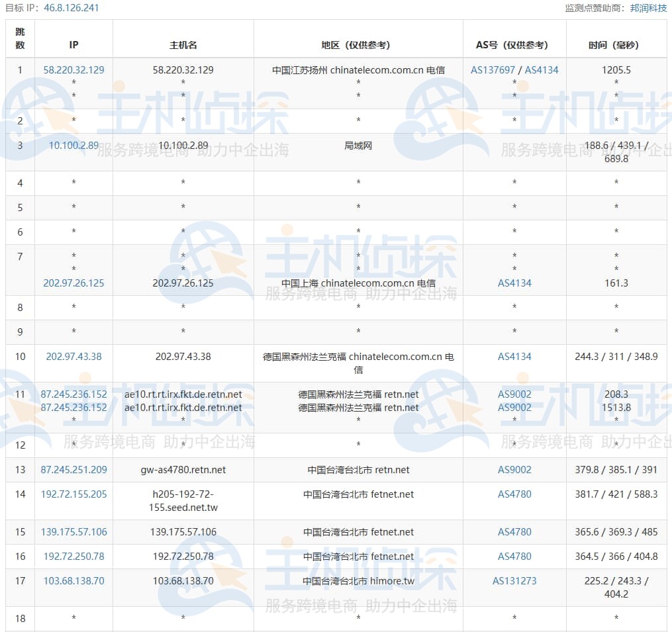The image size is (672, 632).
Task: Select the AS号 column header
Action: click(514, 45)
